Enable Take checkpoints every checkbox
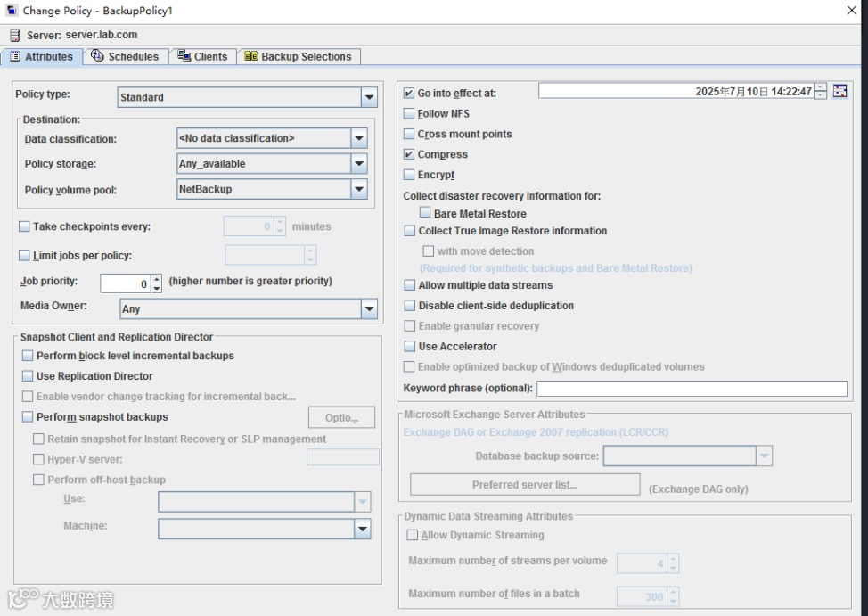The height and width of the screenshot is (616, 868). [x=24, y=226]
